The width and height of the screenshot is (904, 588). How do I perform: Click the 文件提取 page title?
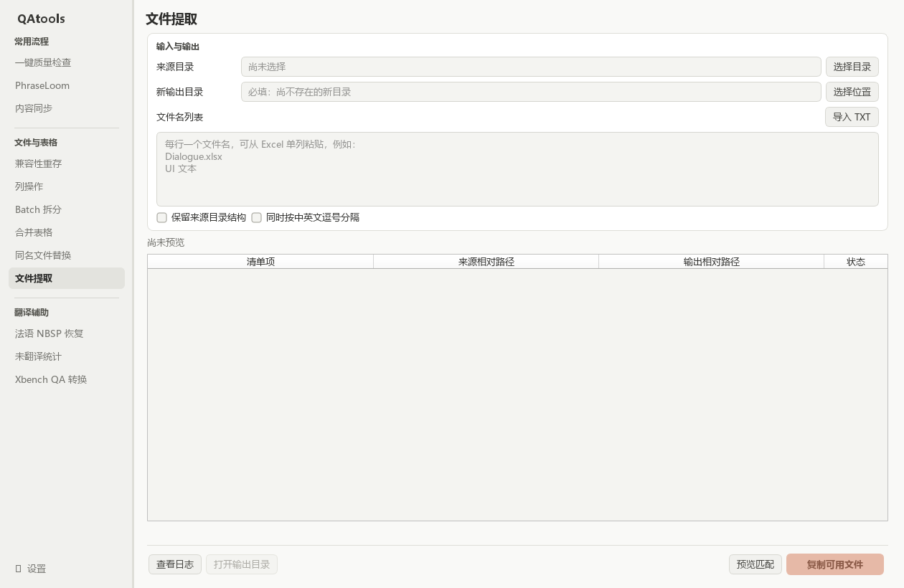(x=171, y=19)
